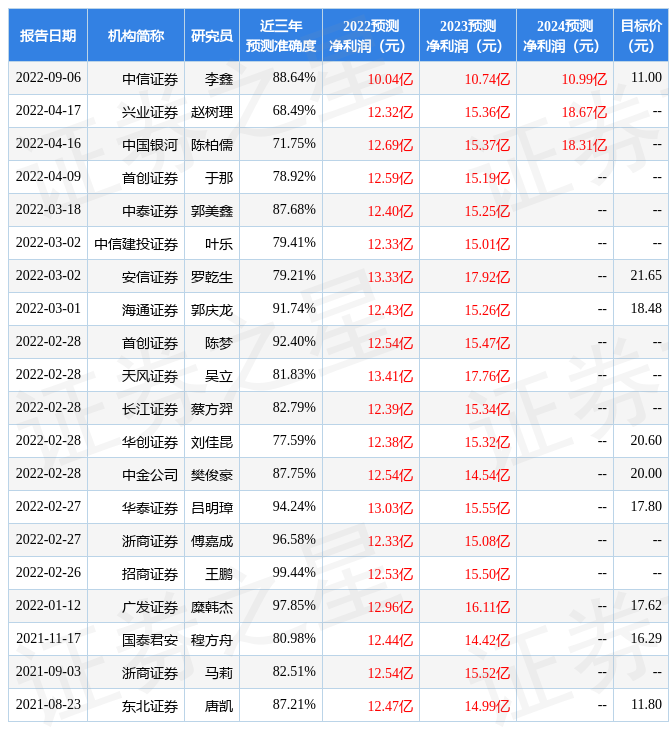The image size is (669, 730).
Task: Click the 研究员 column header
Action: [212, 35]
